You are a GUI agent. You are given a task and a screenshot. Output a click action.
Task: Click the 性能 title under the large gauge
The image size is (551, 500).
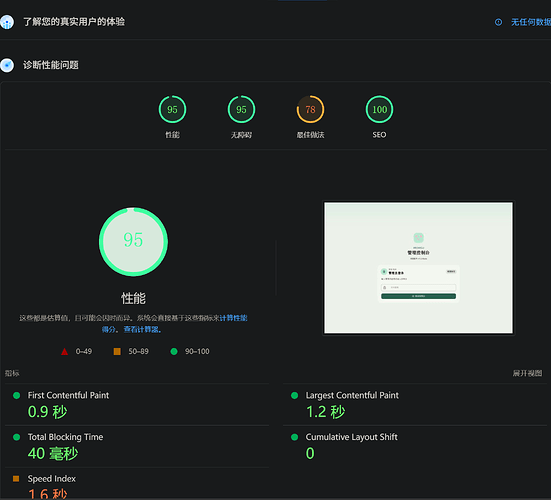point(133,298)
